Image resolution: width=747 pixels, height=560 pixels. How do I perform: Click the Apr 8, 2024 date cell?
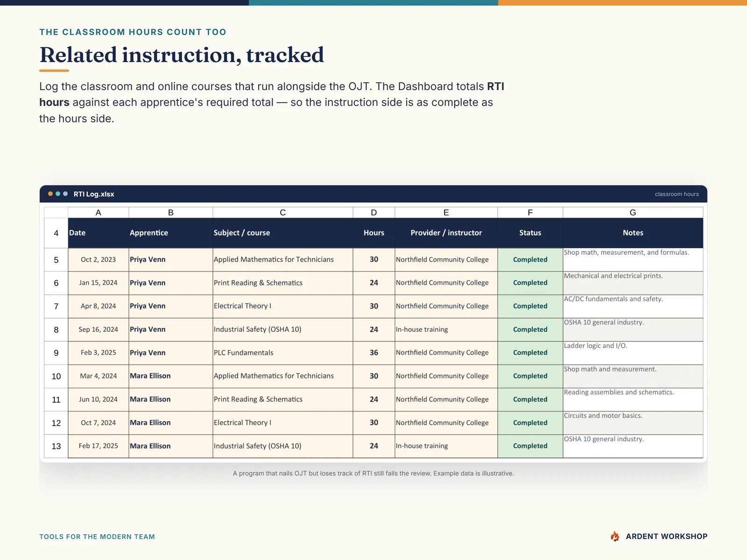(x=99, y=306)
